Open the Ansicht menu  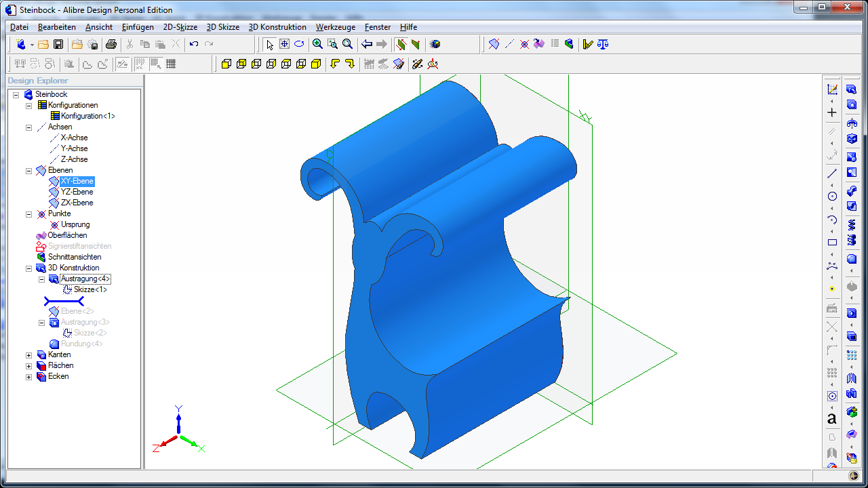pyautogui.click(x=99, y=27)
